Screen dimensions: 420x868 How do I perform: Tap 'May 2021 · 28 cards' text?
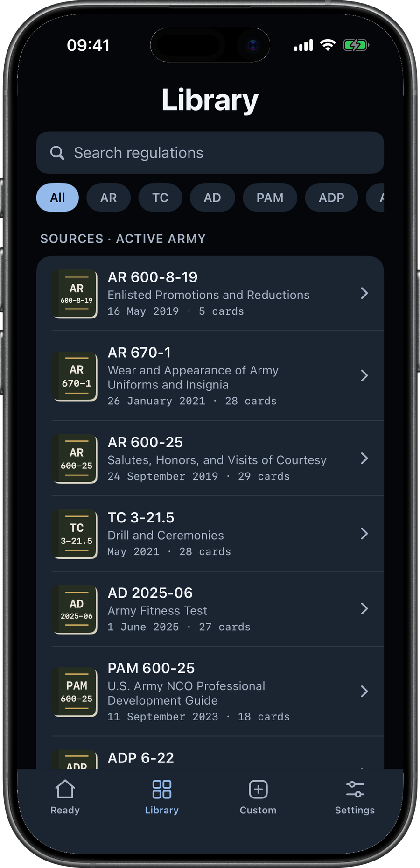[169, 552]
